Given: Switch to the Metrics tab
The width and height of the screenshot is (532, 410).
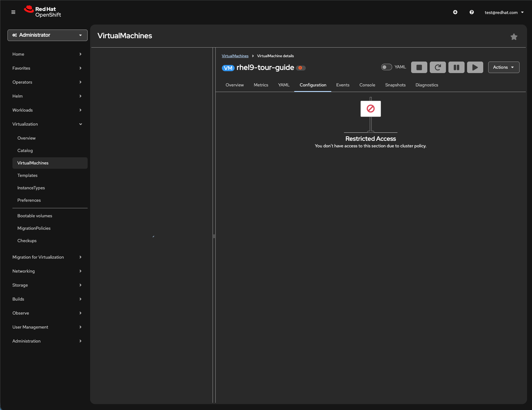Looking at the screenshot, I should (261, 85).
